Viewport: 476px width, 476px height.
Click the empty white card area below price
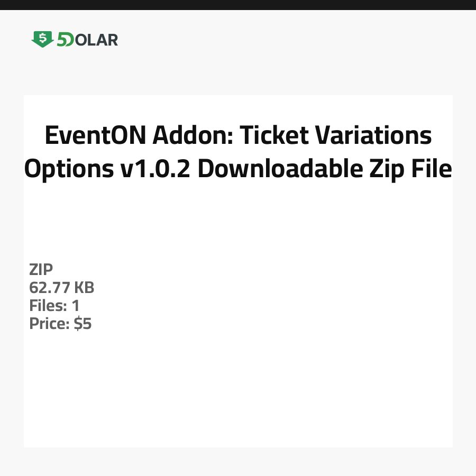pos(238,391)
